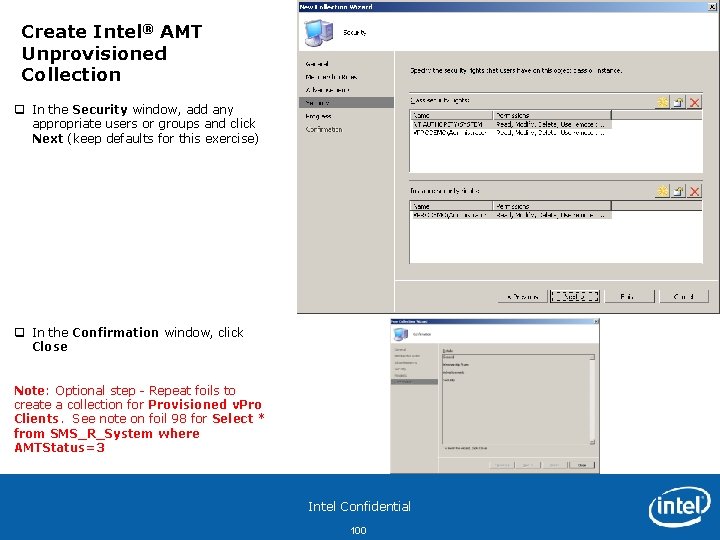
Task: Select VPRODEMO\Administrator row in class rights list
Action: point(512,132)
